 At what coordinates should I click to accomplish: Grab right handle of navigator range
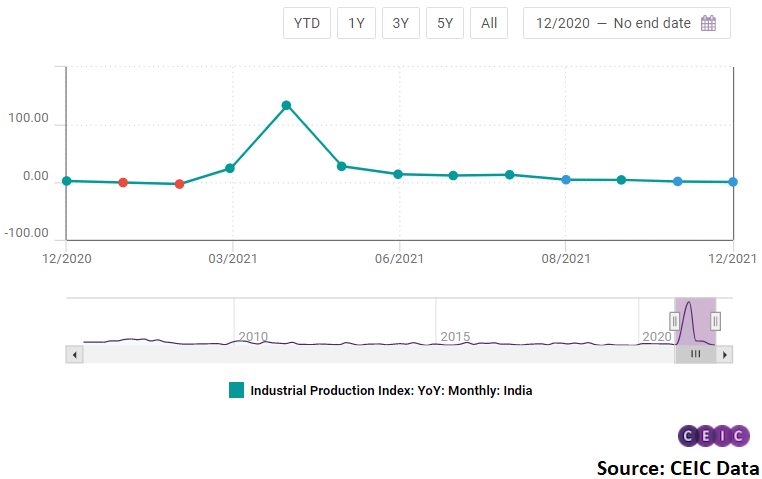point(715,321)
